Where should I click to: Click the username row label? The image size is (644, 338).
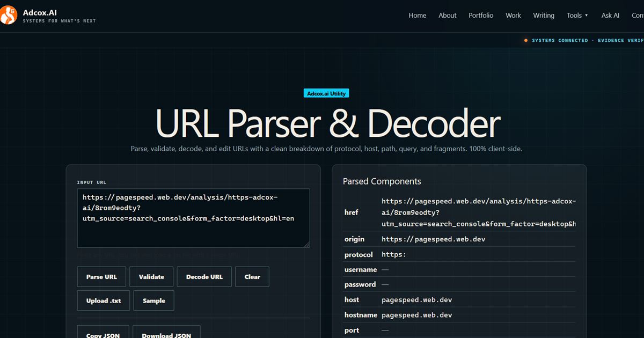coord(361,269)
